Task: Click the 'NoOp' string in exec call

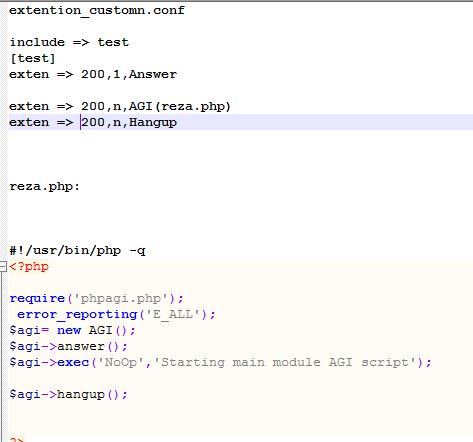Action: click(x=121, y=362)
